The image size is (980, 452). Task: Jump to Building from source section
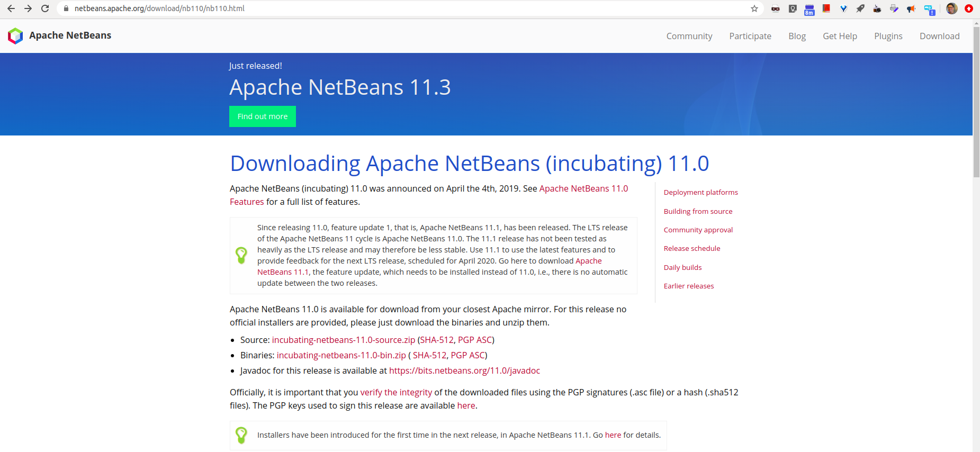[698, 211]
